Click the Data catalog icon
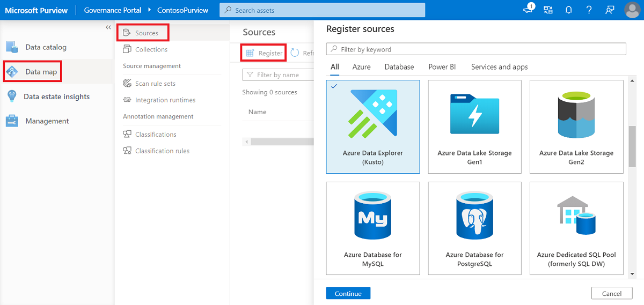644x305 pixels. 12,47
